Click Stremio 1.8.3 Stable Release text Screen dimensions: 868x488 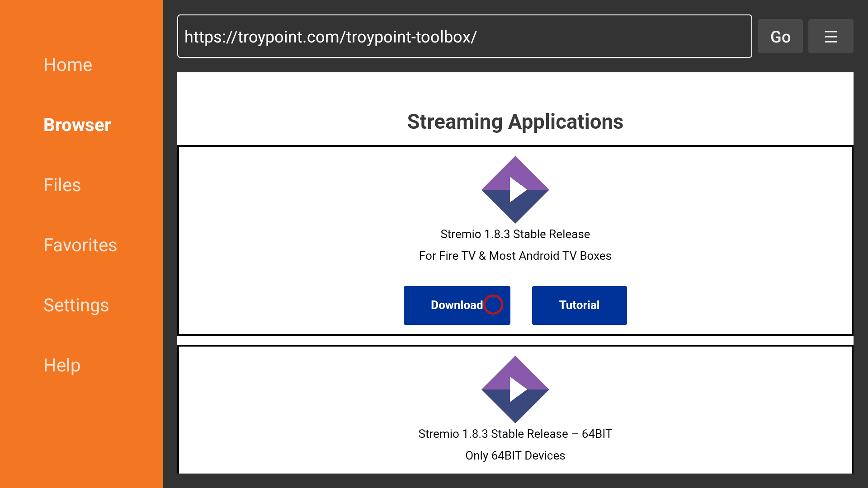point(515,234)
